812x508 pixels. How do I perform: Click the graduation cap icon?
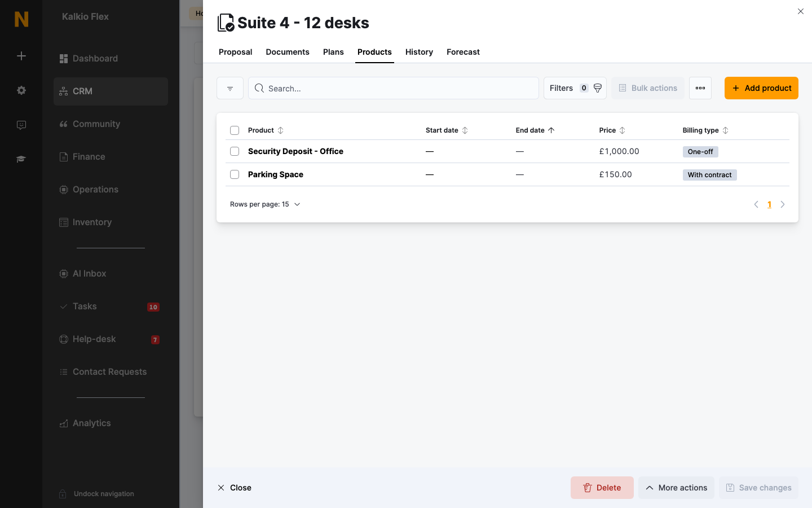click(21, 159)
